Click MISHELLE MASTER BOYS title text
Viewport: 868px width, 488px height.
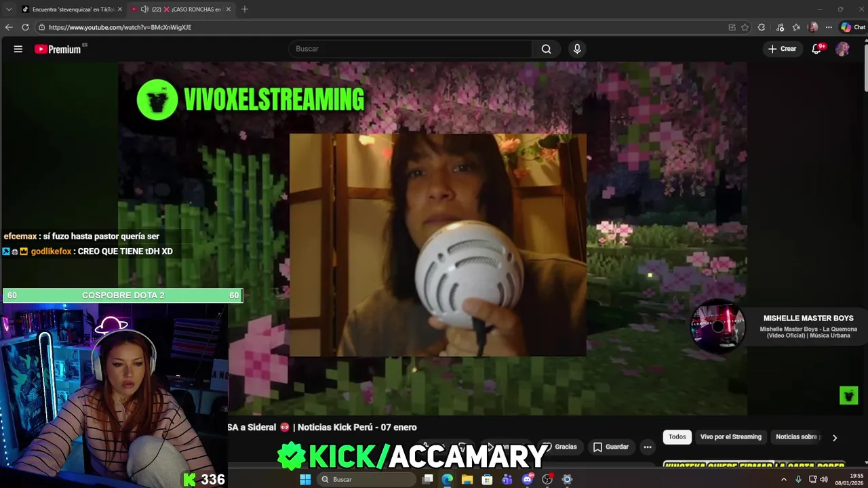coord(808,318)
